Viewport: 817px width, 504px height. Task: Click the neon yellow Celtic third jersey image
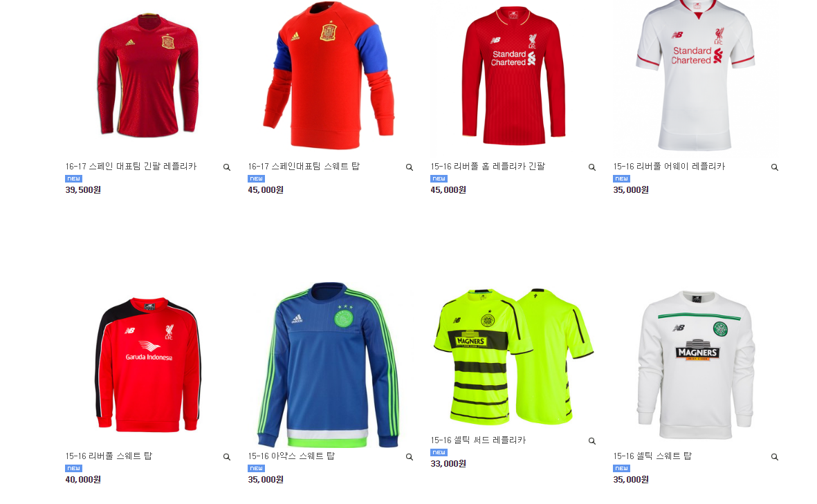[513, 357]
